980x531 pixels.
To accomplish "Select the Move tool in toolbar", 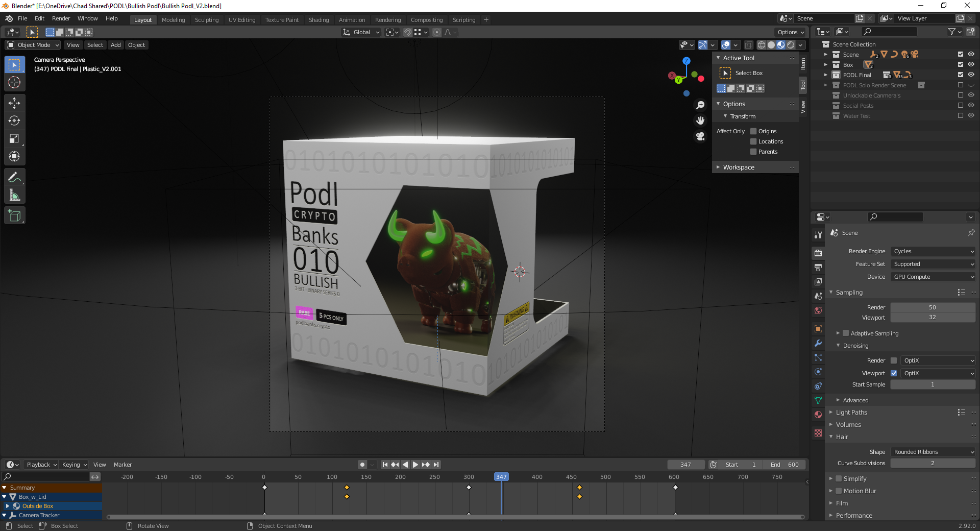I will pyautogui.click(x=14, y=103).
